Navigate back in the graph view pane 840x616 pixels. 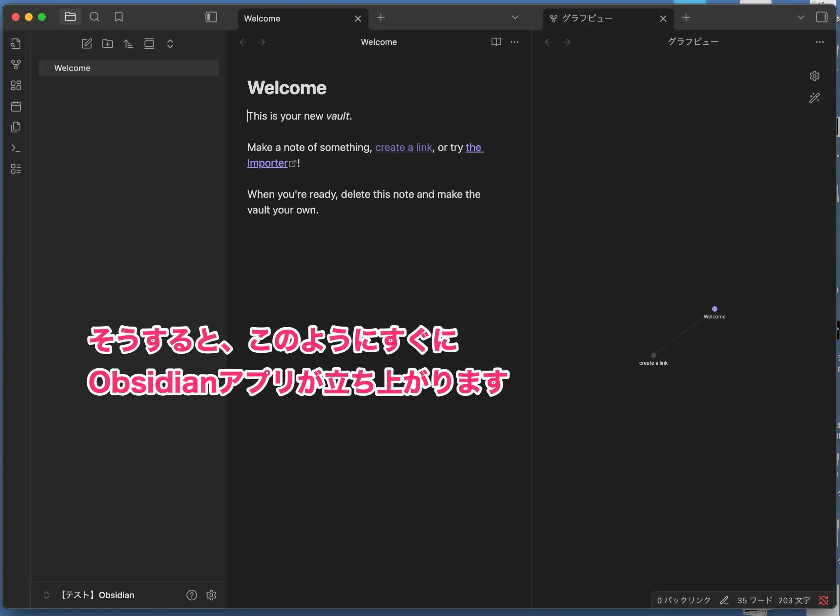coord(548,42)
